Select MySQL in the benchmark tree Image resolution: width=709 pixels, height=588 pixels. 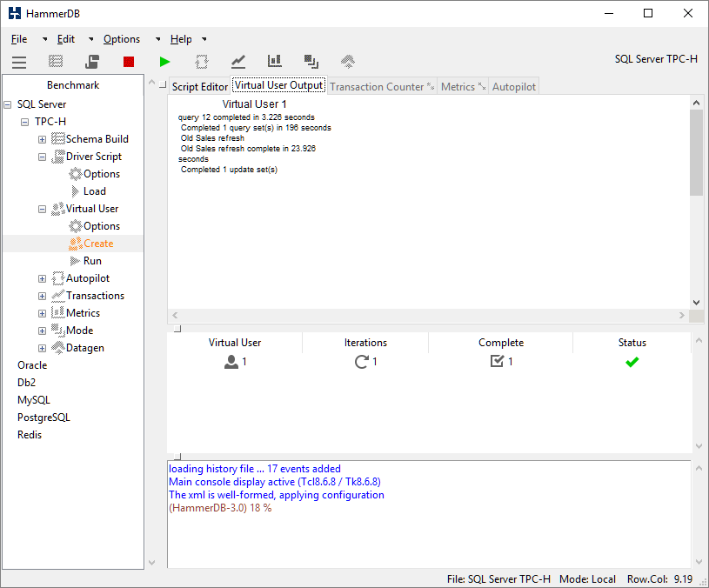34,400
